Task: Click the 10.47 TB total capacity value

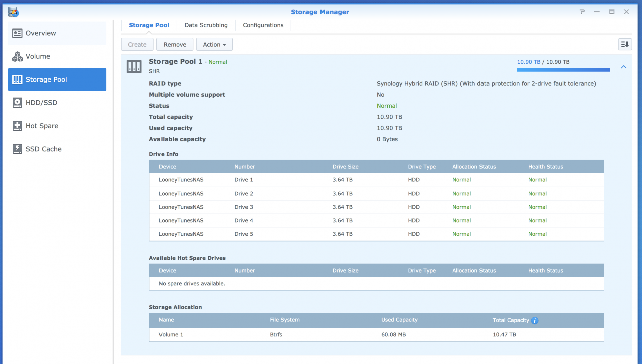Action: pyautogui.click(x=504, y=334)
